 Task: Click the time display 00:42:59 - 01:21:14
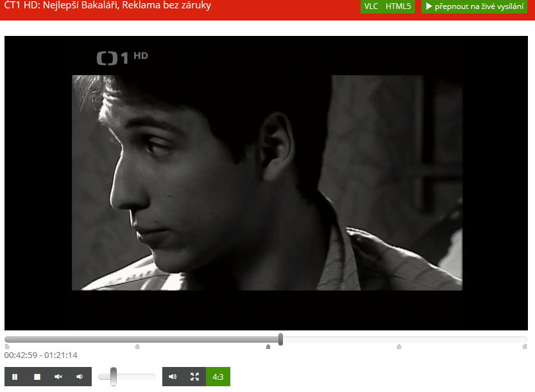(x=41, y=355)
